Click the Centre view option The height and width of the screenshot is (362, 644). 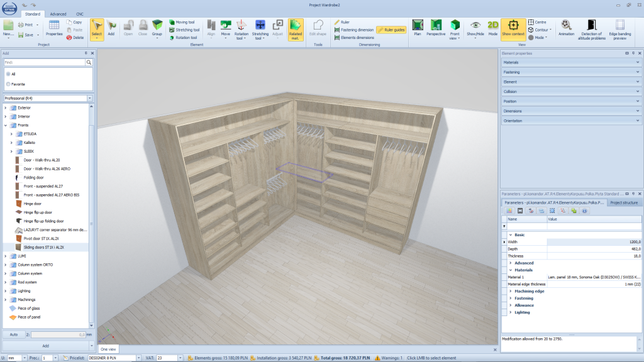[x=537, y=22]
